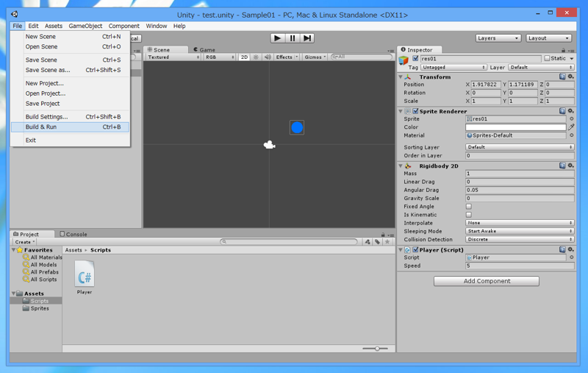Open the Gizmos dropdown
Viewport: 588px width, 373px height.
315,57
